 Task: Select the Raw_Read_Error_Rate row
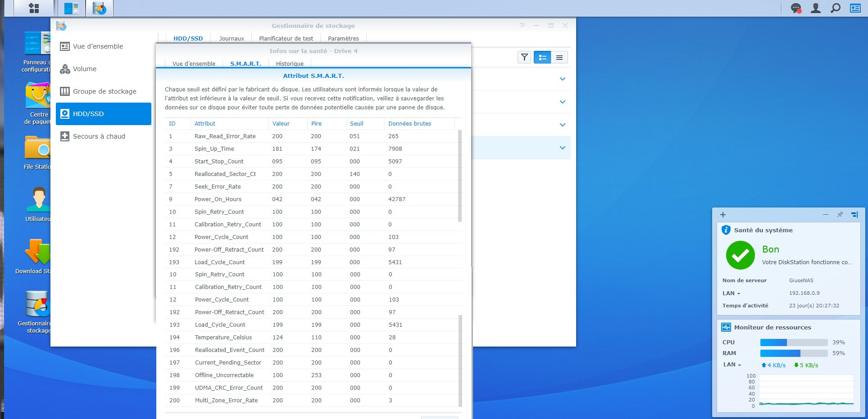[311, 136]
